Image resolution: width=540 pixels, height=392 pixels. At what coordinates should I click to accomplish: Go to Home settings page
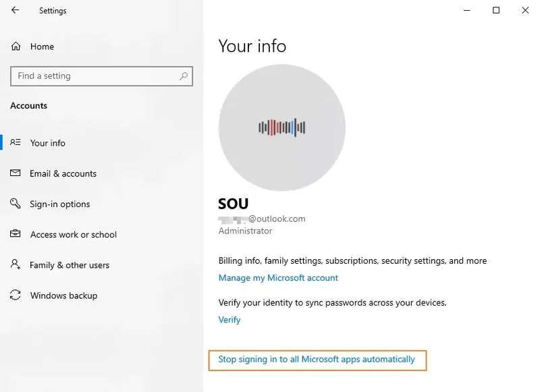[x=42, y=47]
